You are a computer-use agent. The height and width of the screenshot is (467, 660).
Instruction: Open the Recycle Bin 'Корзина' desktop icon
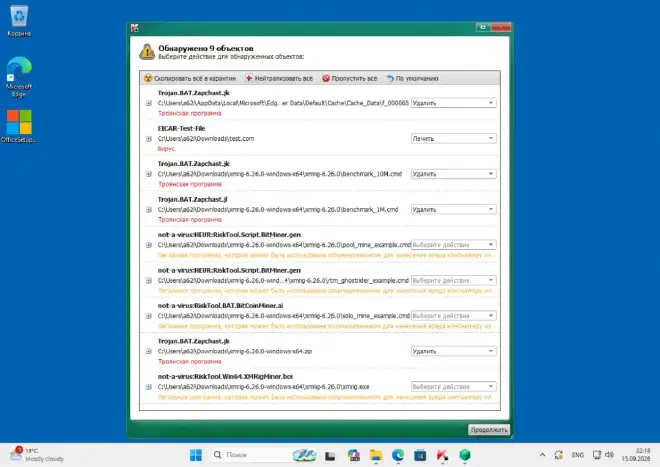pyautogui.click(x=19, y=21)
